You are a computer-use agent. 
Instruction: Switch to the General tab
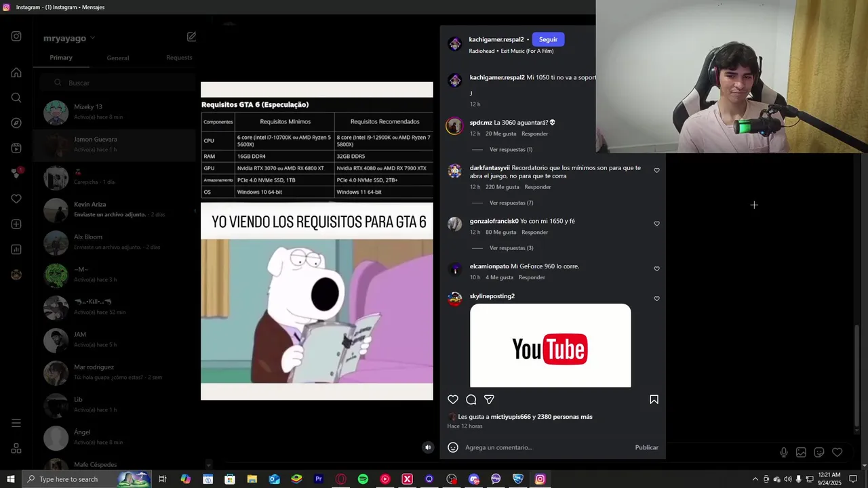(118, 58)
